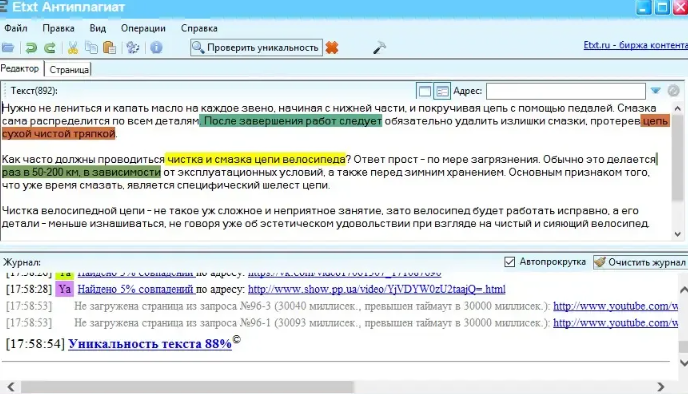Click the journal scroll-up arrow
688x394 pixels.
[x=683, y=290]
